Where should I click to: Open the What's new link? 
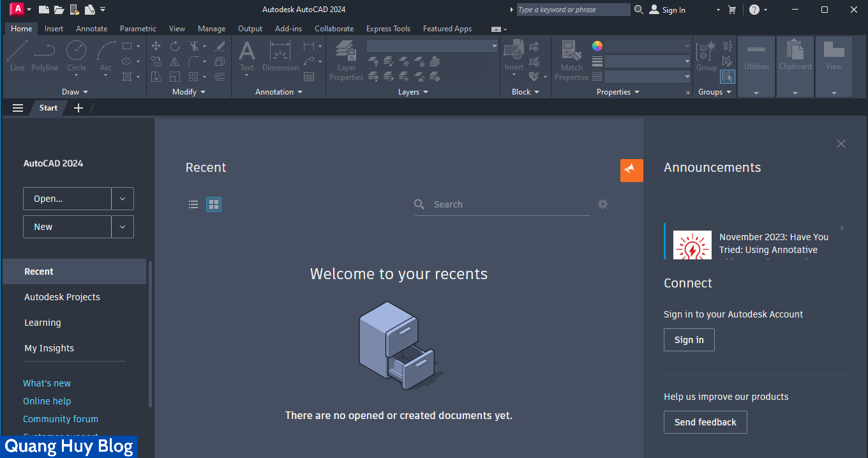47,383
